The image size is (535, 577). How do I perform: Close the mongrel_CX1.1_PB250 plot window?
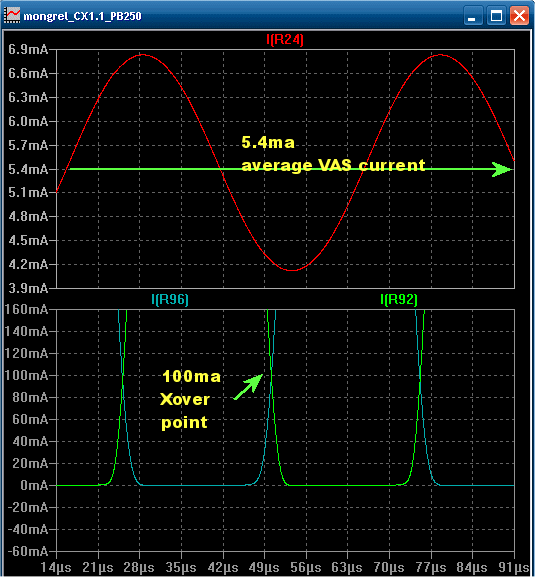(519, 16)
